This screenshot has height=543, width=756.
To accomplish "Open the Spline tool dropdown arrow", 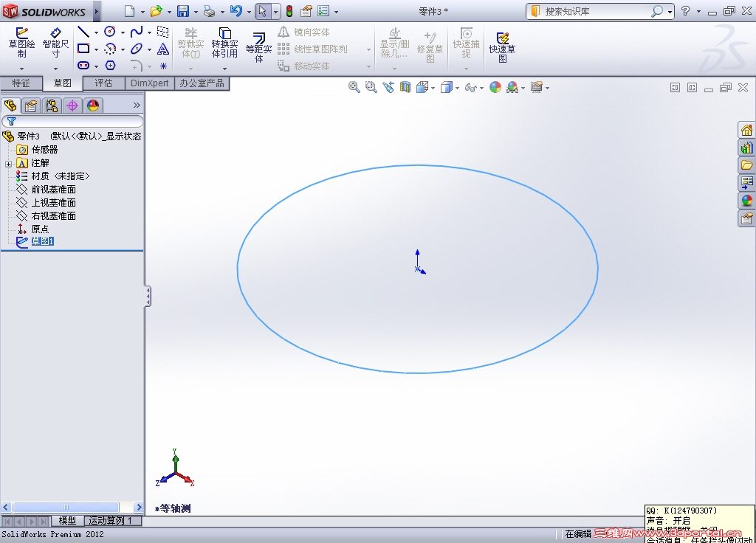I will pyautogui.click(x=149, y=32).
